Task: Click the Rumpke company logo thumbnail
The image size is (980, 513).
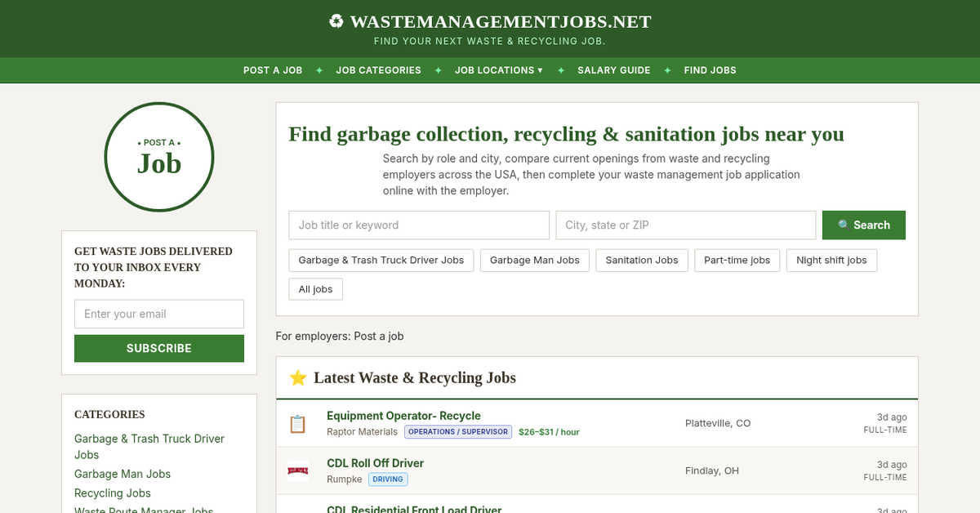Action: (x=297, y=471)
